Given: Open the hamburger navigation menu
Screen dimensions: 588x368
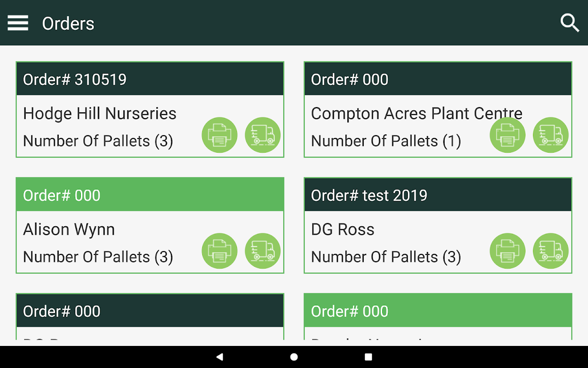Looking at the screenshot, I should (18, 23).
